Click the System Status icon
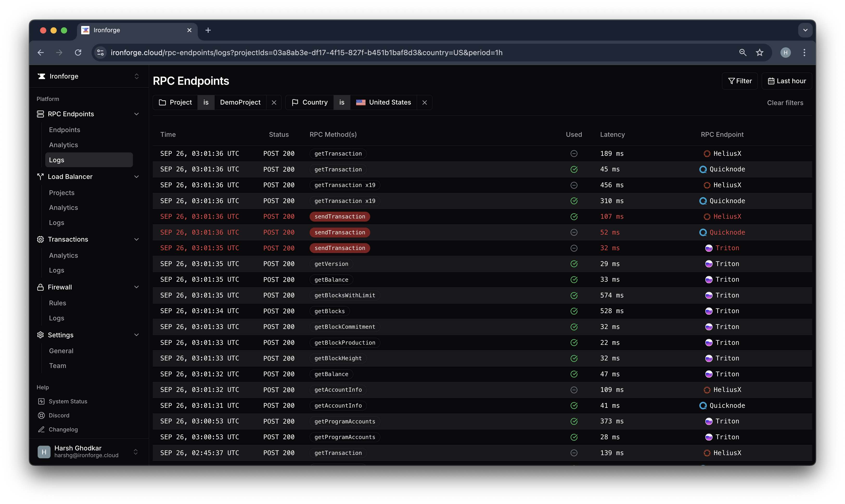 41,402
